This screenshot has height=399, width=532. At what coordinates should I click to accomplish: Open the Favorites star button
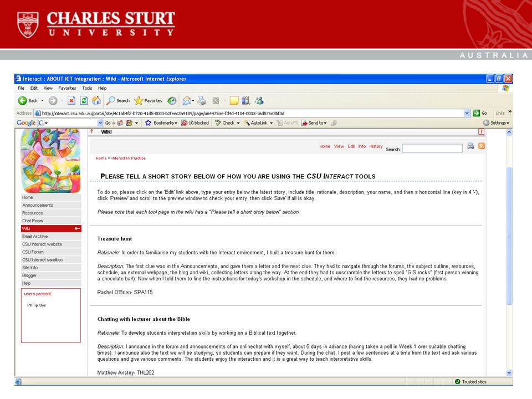[149, 100]
